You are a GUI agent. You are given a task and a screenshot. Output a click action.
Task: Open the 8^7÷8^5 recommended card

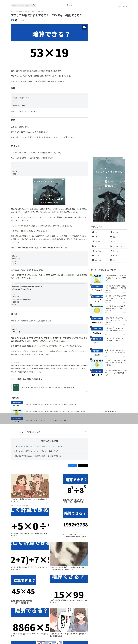coord(75,488)
